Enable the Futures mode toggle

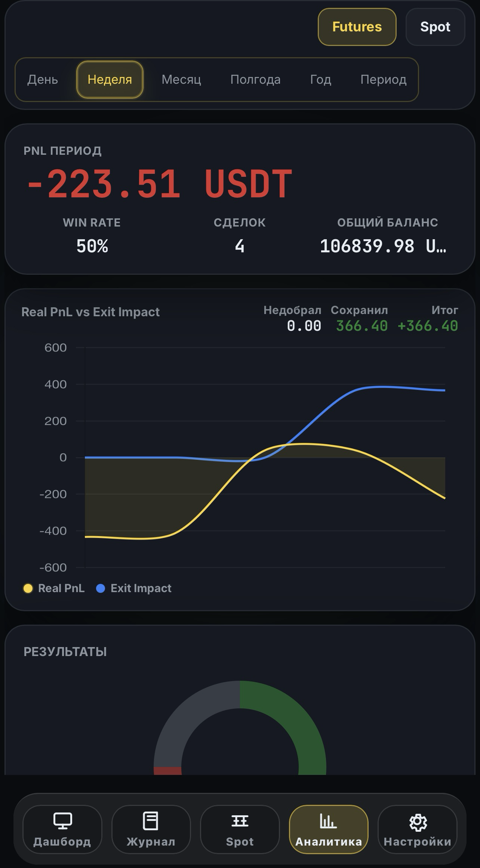(357, 27)
